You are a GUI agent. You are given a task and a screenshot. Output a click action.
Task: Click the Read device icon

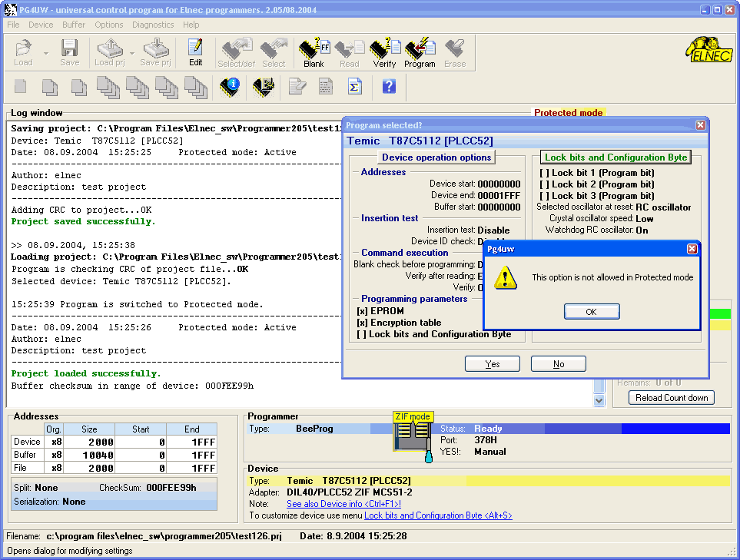[x=350, y=52]
